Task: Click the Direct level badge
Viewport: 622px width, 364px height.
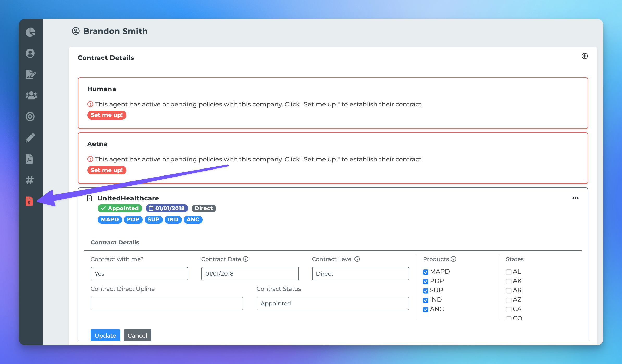Action: (x=204, y=208)
